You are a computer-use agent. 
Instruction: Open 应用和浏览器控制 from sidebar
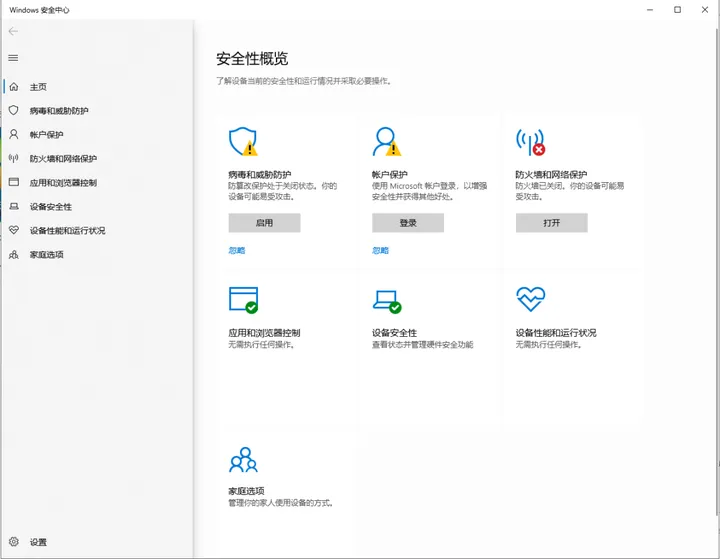pos(63,183)
